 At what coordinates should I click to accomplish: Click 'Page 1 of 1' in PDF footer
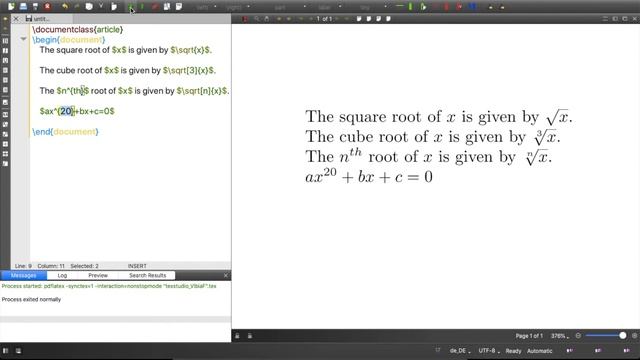[529, 336]
